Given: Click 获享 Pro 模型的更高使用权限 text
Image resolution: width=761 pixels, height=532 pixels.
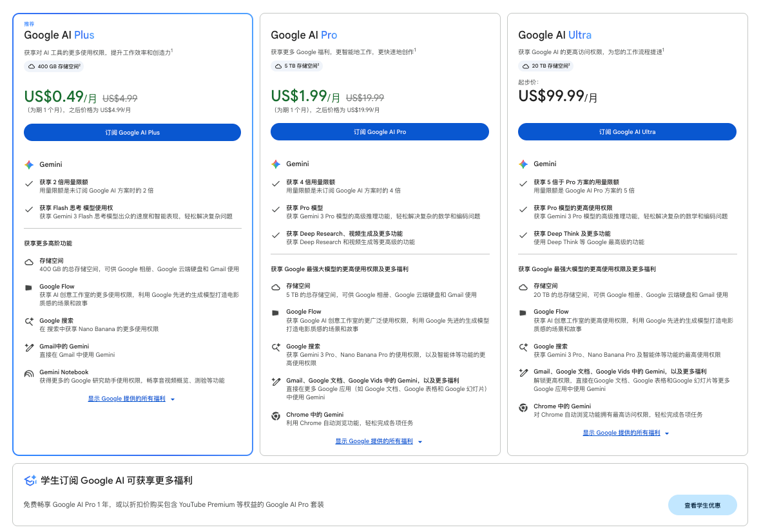Looking at the screenshot, I should tap(573, 208).
